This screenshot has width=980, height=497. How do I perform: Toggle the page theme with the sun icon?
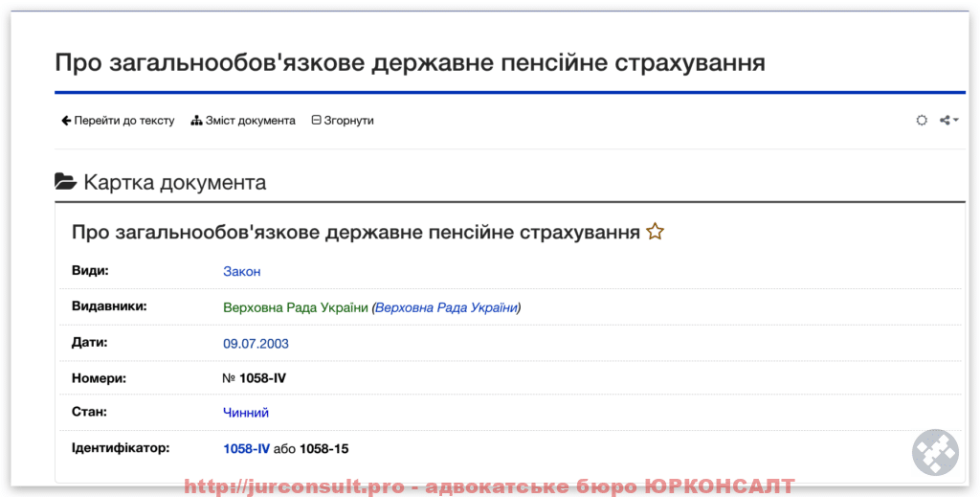click(x=922, y=121)
